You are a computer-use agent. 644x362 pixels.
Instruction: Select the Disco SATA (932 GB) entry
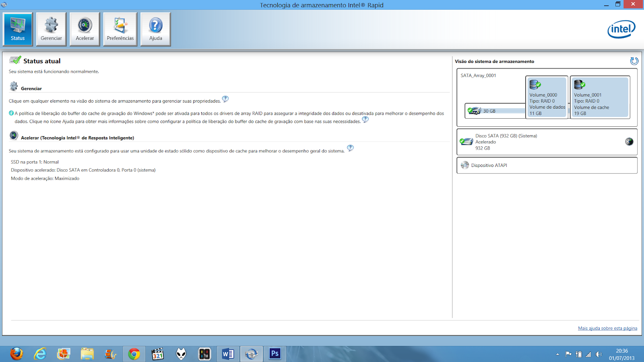[547, 142]
